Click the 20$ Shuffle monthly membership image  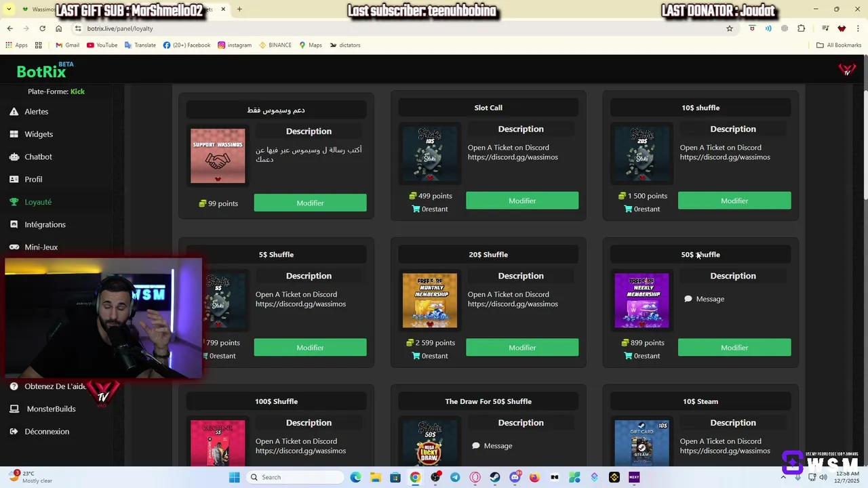pos(430,300)
